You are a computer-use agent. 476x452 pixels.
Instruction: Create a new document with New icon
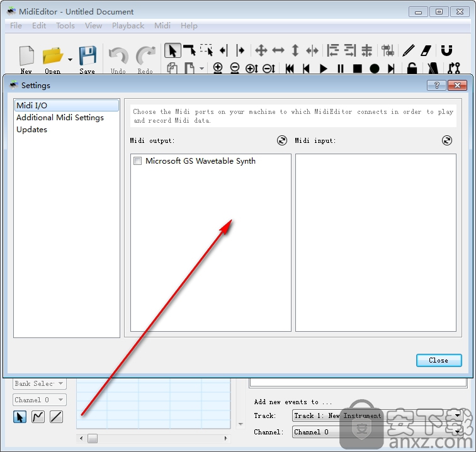[26, 60]
